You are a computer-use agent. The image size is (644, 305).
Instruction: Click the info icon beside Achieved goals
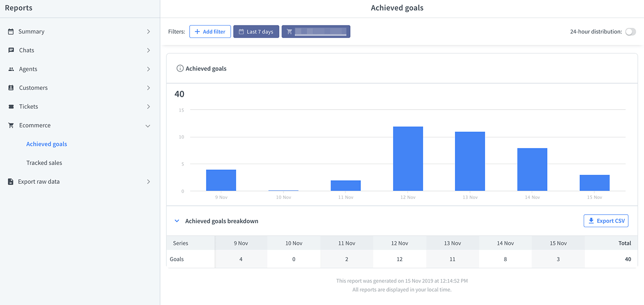point(180,69)
